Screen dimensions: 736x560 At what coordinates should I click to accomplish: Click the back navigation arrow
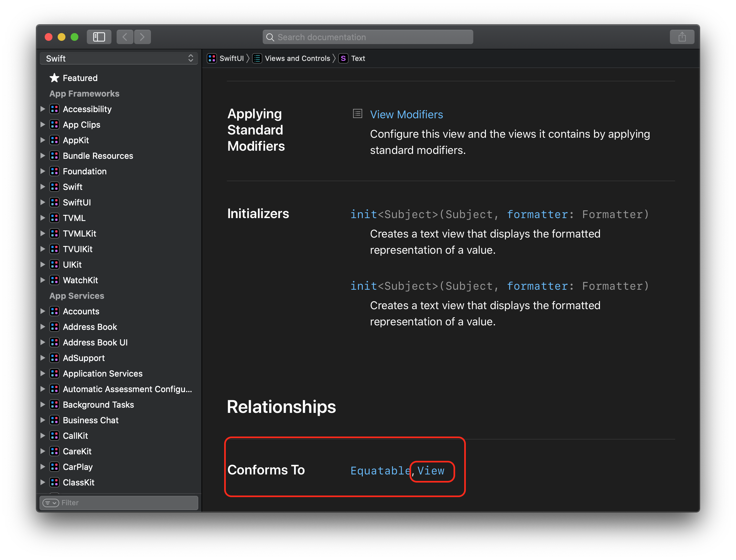[125, 37]
